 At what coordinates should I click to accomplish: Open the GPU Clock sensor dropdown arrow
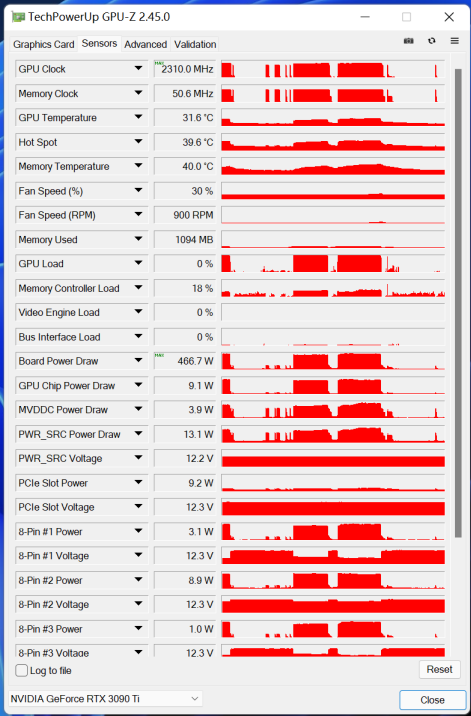138,68
